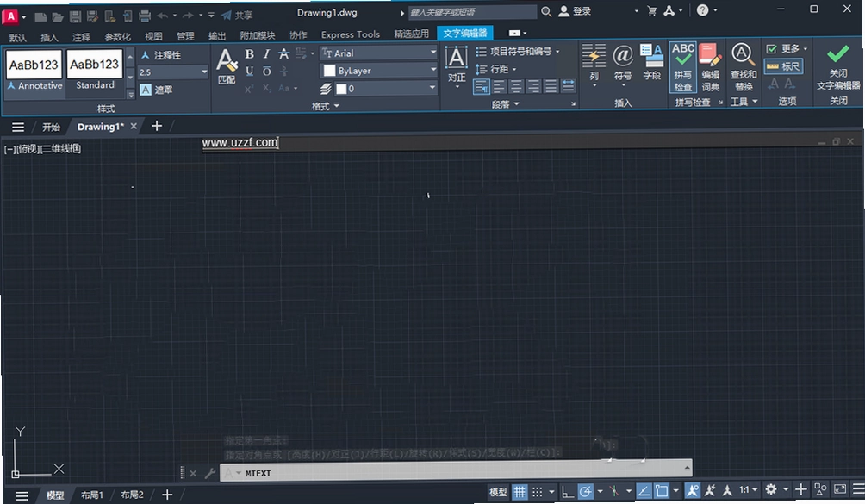Expand the 格式 (Format) panel

point(325,106)
